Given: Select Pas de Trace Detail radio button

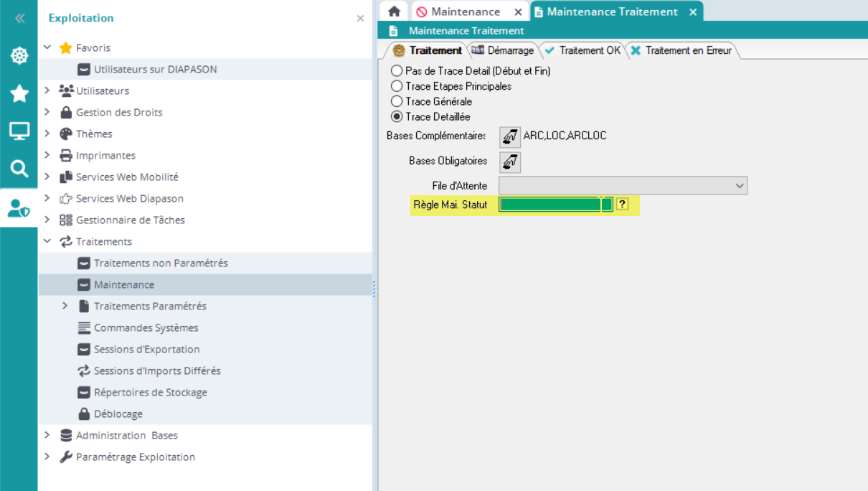Looking at the screenshot, I should click(397, 71).
